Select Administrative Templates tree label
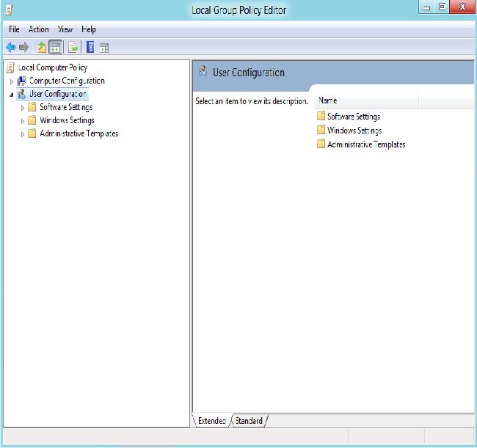Screen dimensions: 477x448 click(79, 133)
